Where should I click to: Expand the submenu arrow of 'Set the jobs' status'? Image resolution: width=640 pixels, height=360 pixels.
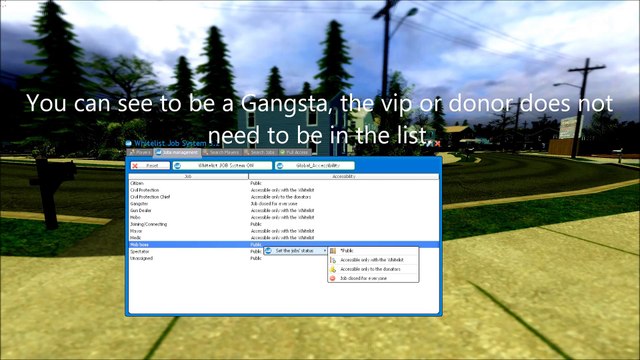tap(325, 251)
